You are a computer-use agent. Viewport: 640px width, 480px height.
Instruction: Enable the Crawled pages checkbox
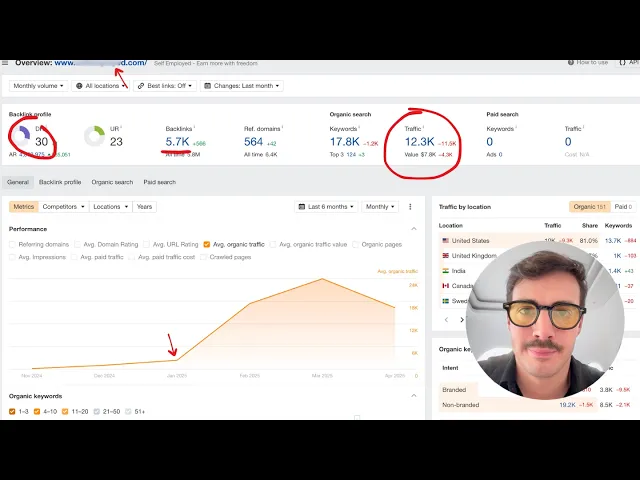click(x=203, y=257)
